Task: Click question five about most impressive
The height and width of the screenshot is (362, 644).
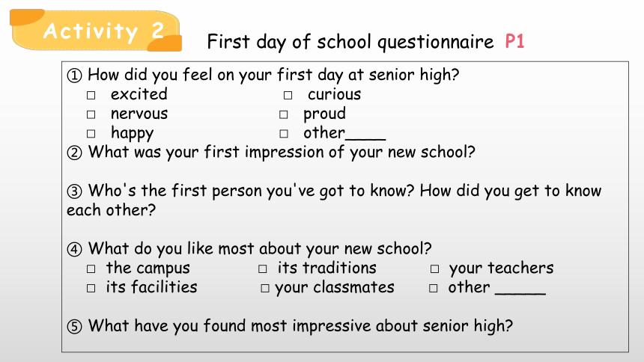Action: point(290,326)
